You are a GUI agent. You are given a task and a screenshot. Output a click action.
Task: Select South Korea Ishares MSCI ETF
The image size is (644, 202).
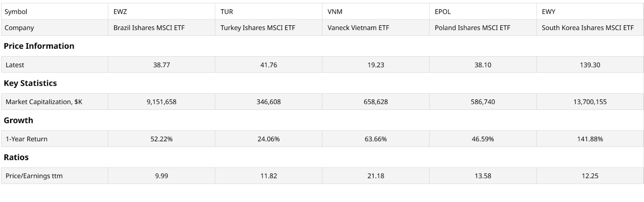coord(587,28)
